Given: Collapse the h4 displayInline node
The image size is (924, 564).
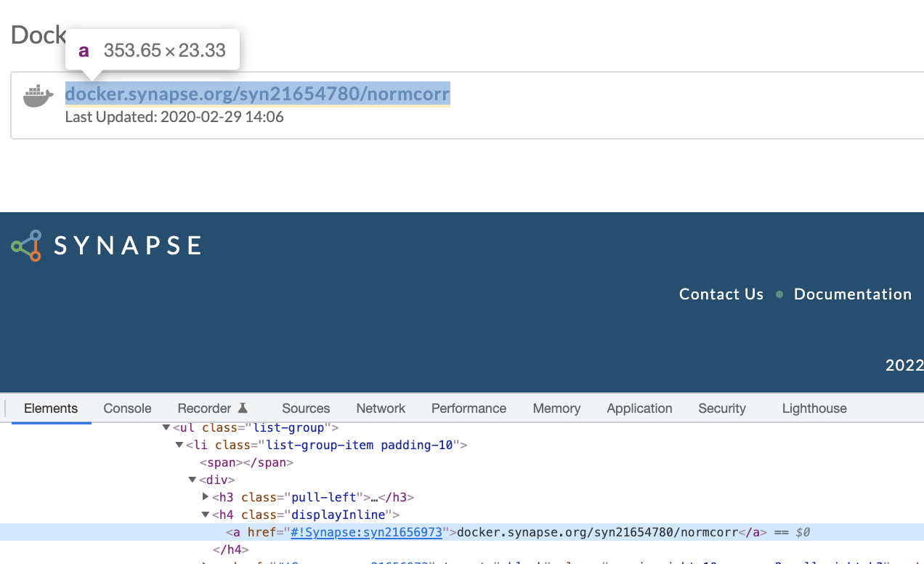Looking at the screenshot, I should tap(206, 515).
